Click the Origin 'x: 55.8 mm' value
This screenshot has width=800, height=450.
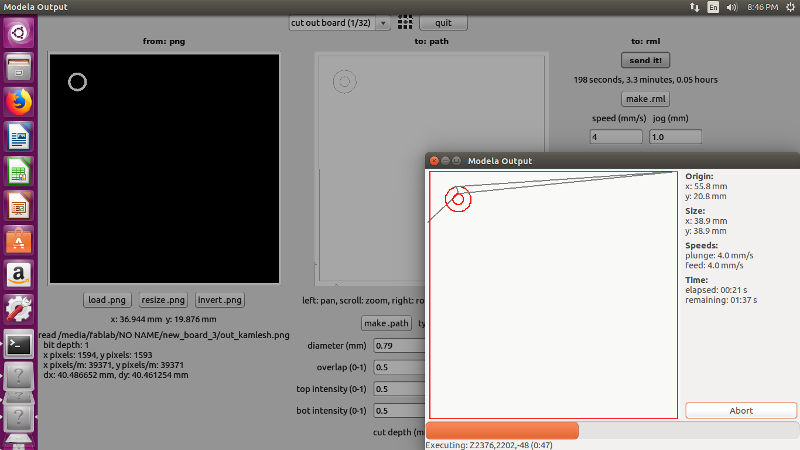click(x=706, y=186)
